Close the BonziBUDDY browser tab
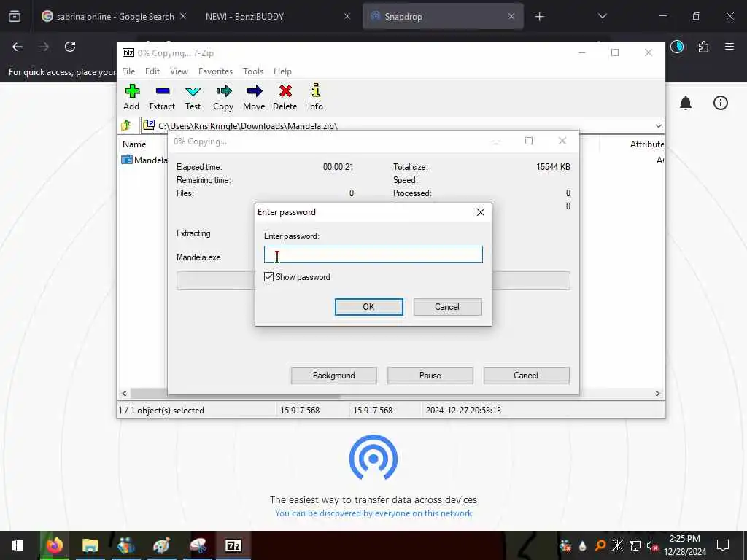 347,16
